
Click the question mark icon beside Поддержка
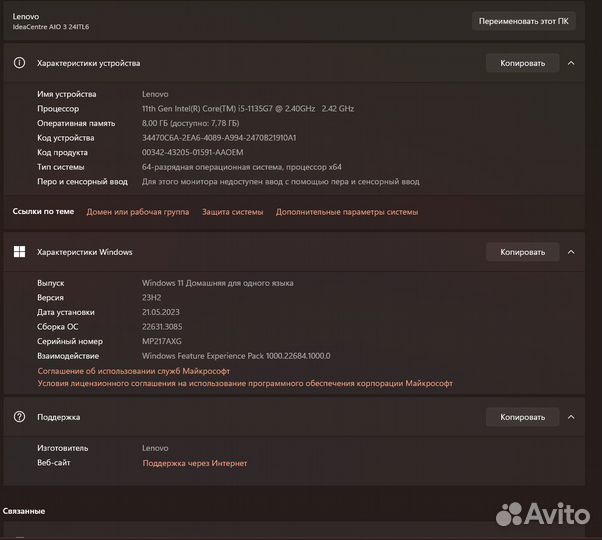click(19, 417)
